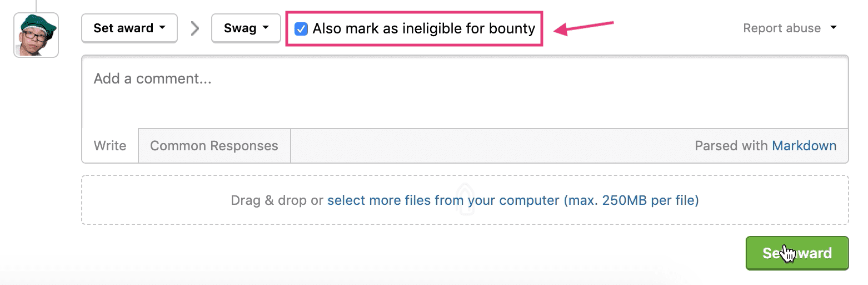
Task: Click the 'Drag & drop' text area
Action: (x=276, y=200)
